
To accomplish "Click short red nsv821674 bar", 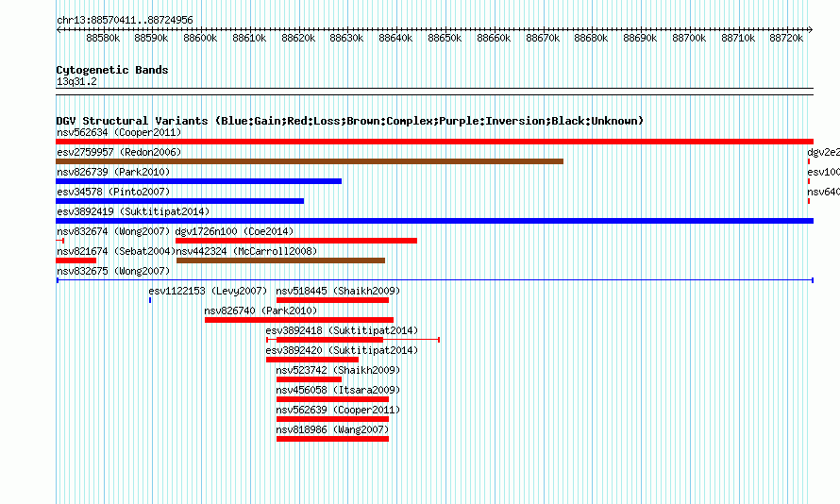I will pyautogui.click(x=76, y=260).
